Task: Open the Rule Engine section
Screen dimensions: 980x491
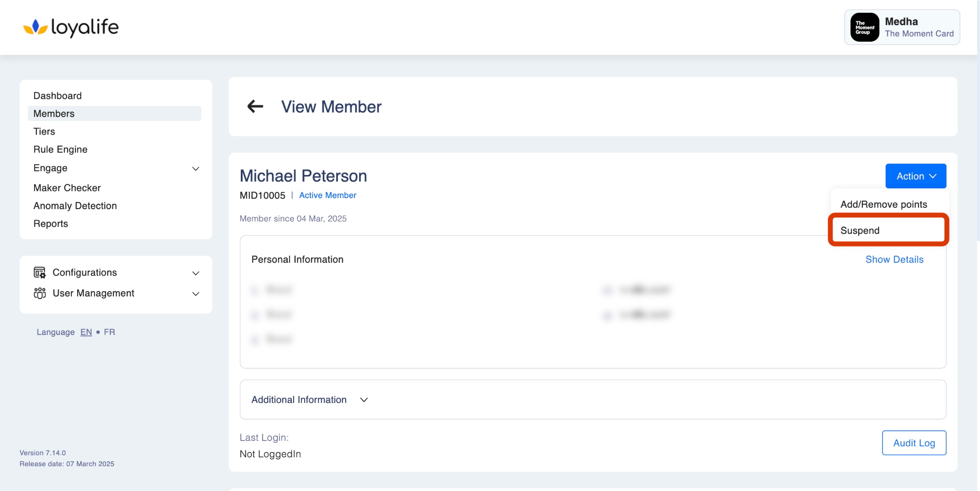Action: click(60, 149)
